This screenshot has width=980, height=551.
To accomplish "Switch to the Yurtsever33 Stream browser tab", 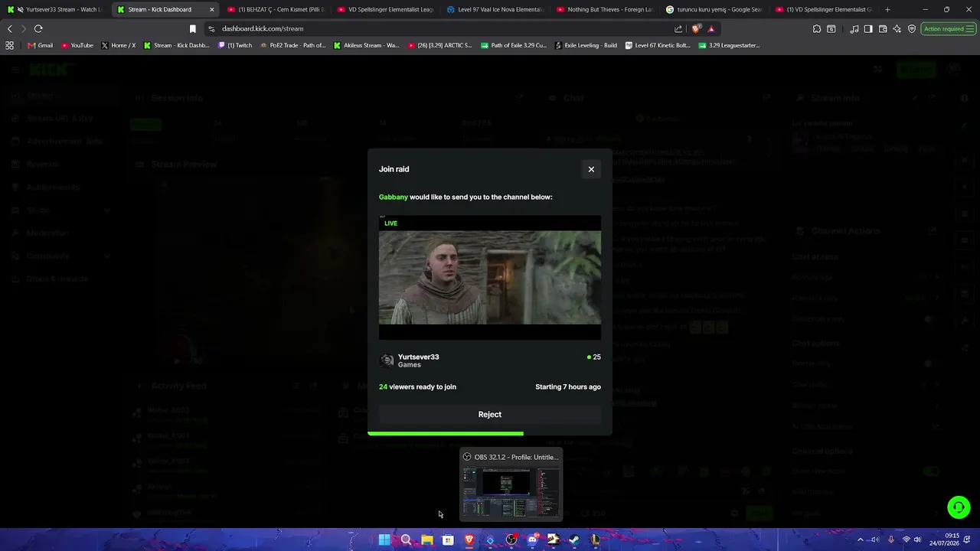I will 57,10.
